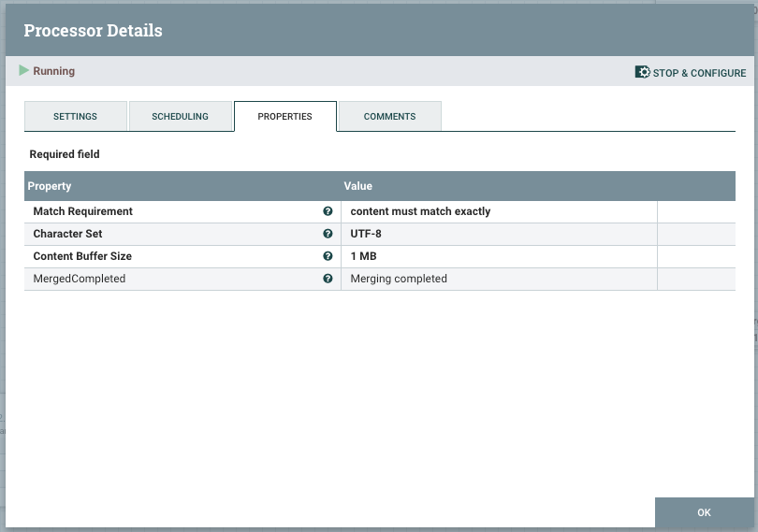Click the Content Buffer Size property name
Image resolution: width=758 pixels, height=532 pixels.
(82, 256)
